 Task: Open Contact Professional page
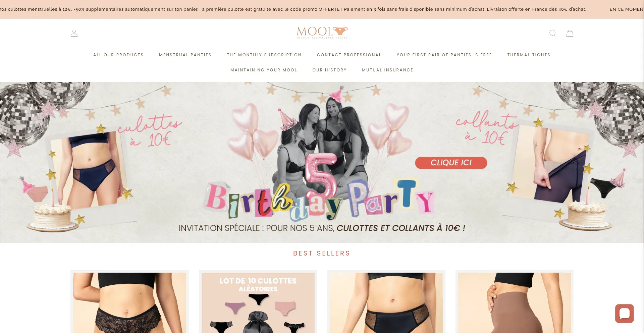349,55
